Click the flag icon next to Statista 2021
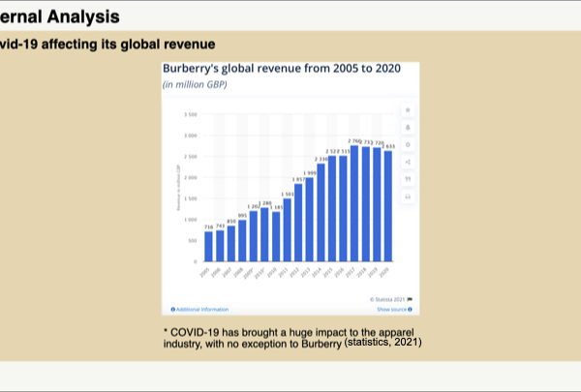 [x=410, y=299]
